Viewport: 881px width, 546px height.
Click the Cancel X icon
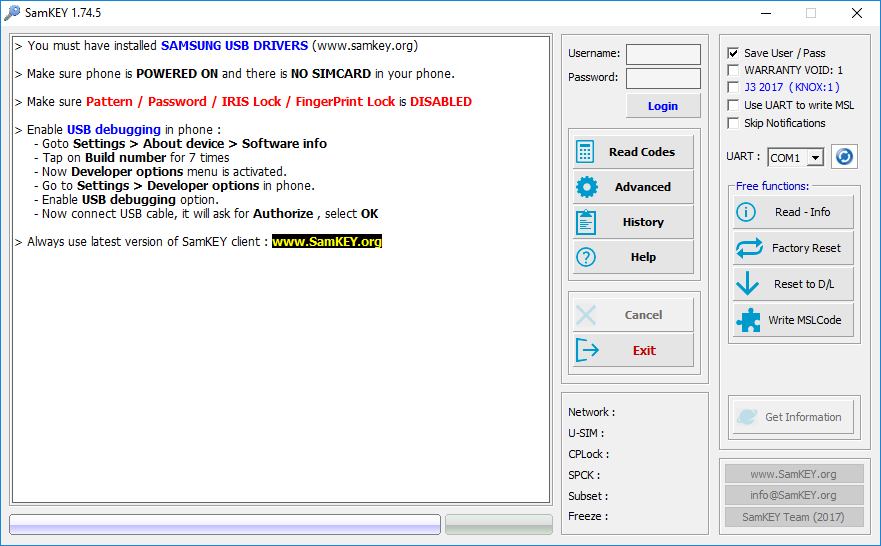tap(586, 315)
